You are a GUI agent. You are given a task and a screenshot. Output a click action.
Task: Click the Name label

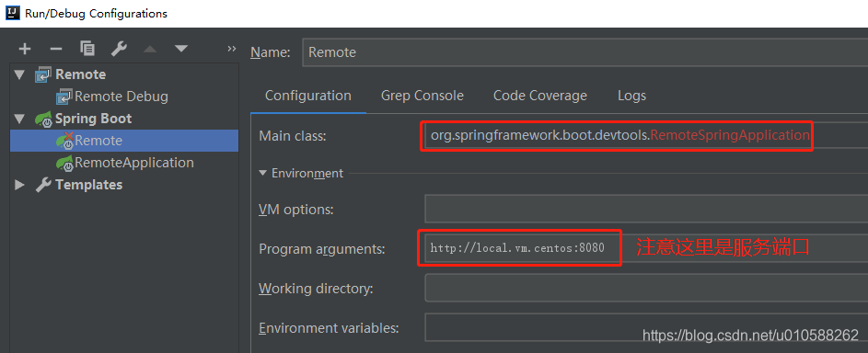click(270, 52)
